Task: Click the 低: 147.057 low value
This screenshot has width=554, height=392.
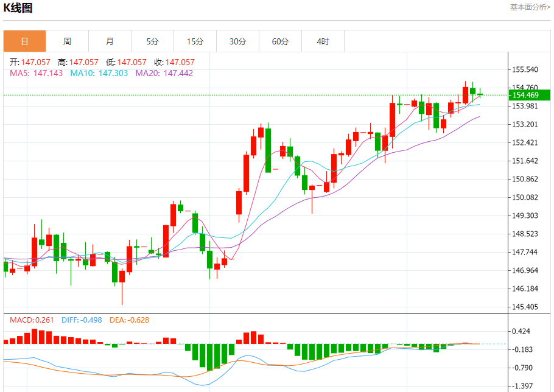Action: pyautogui.click(x=126, y=62)
